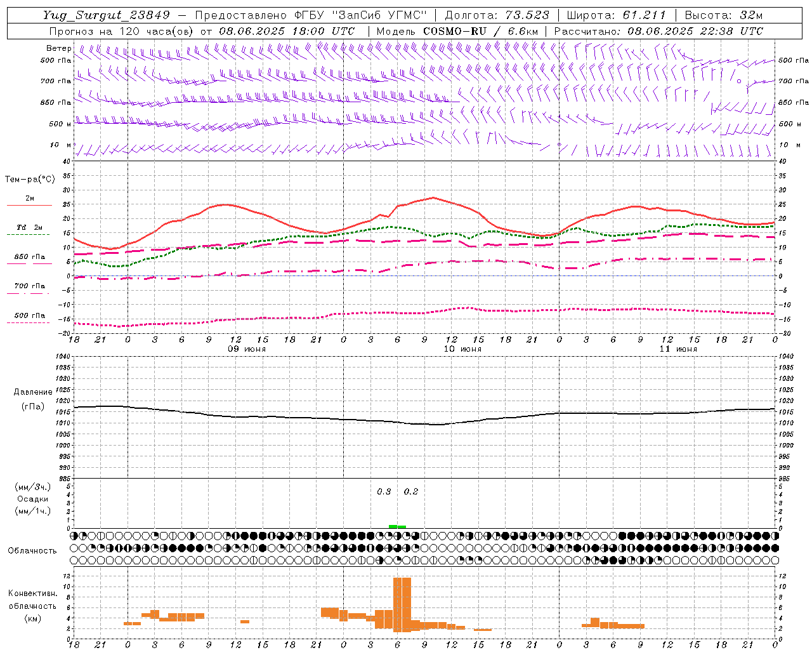
Task: Click the (гПа) unit label under Давление
Action: tap(33, 407)
